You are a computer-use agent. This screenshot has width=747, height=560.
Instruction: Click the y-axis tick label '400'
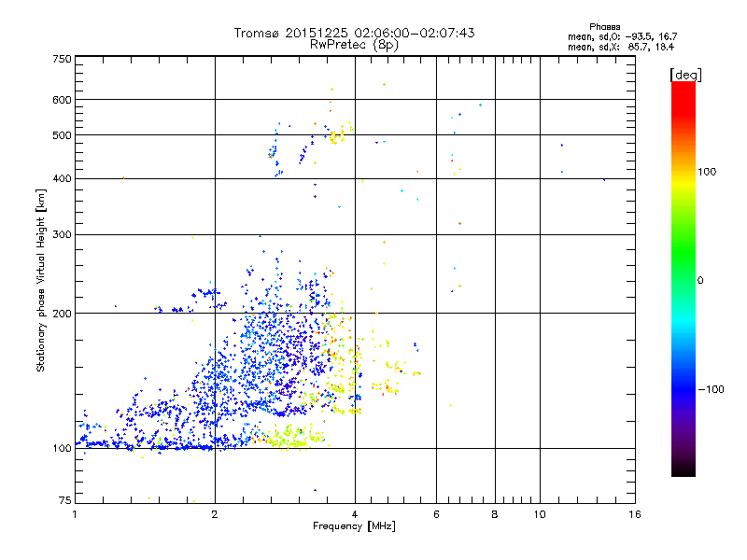(x=62, y=178)
